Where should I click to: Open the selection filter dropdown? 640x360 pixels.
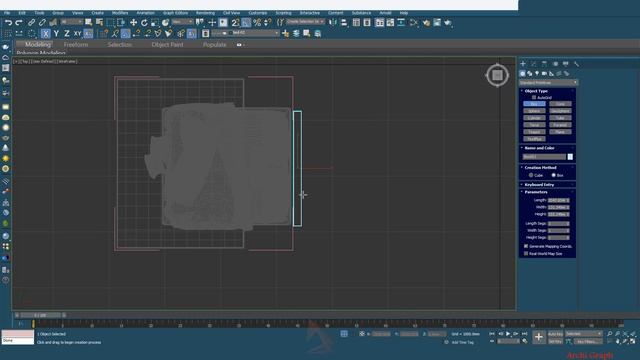(71, 22)
